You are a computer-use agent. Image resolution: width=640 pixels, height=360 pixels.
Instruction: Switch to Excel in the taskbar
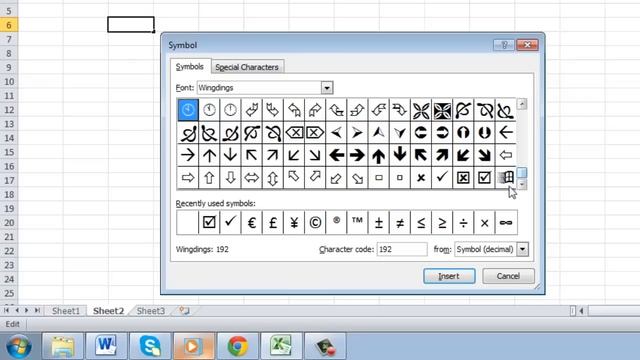pos(282,346)
